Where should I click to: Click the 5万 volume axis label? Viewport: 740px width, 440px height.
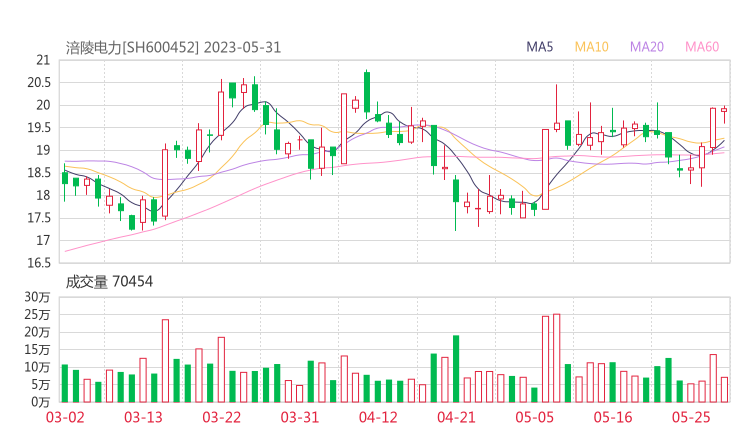pyautogui.click(x=40, y=385)
